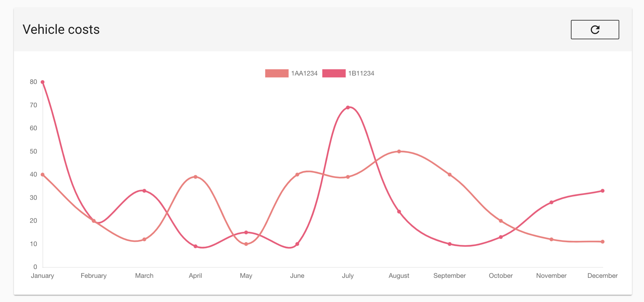Viewport: 644px width, 302px height.
Task: Toggle the 1AA1234 legend series
Action: click(291, 73)
